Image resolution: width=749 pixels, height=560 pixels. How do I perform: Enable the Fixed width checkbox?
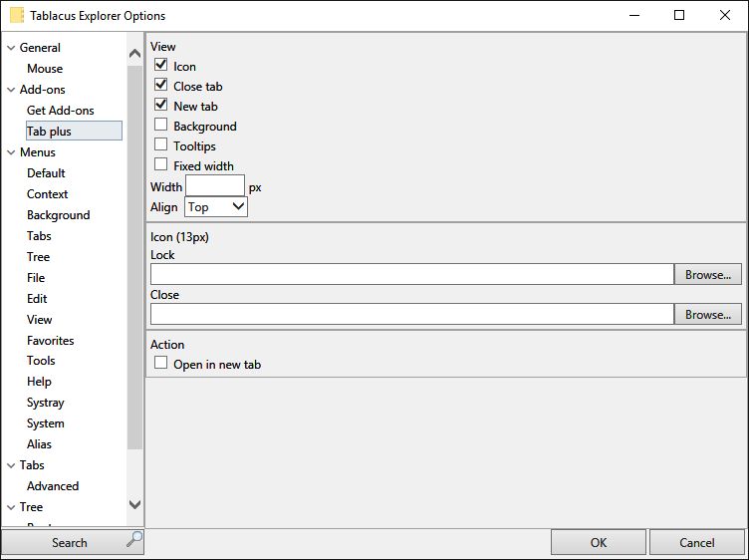point(161,164)
